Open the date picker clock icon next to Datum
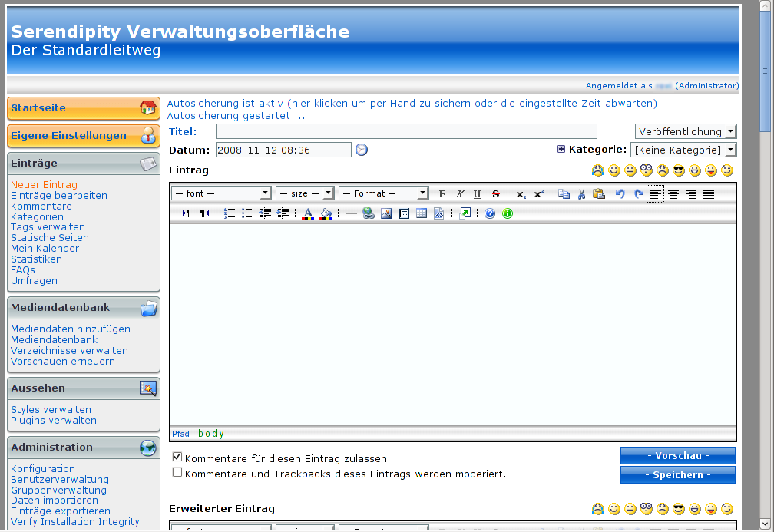The width and height of the screenshot is (774, 532). tap(362, 150)
